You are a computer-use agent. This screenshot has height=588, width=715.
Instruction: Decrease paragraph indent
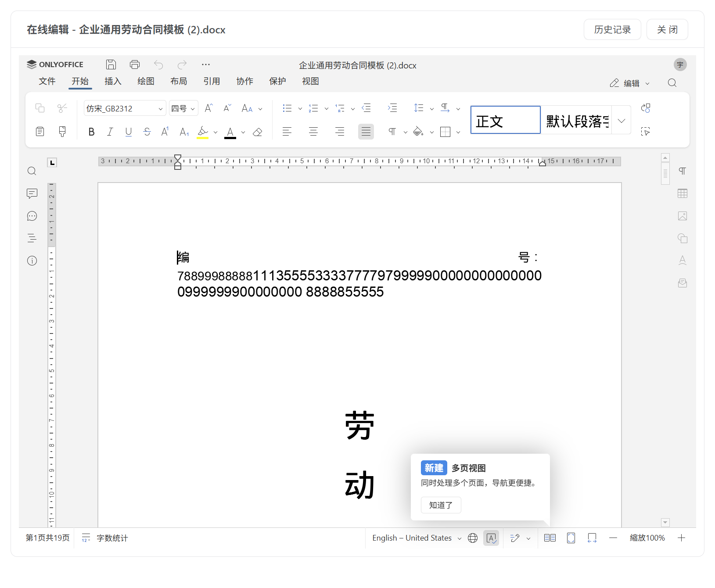(366, 108)
